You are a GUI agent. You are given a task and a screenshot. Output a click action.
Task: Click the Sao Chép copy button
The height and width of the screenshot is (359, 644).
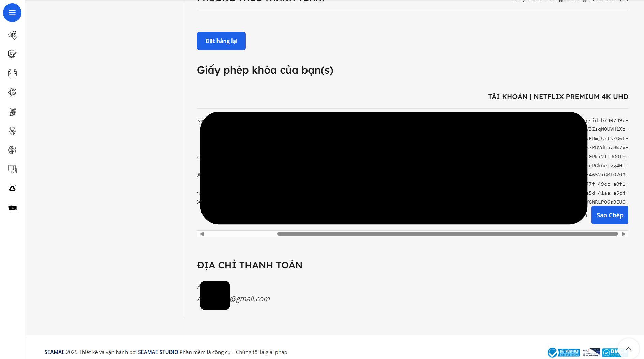point(610,215)
